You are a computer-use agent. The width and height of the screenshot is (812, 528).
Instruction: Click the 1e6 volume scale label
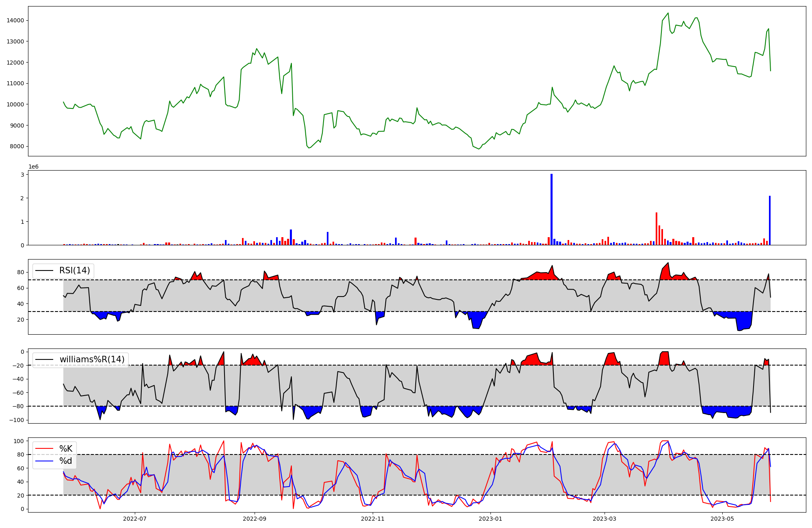click(33, 167)
